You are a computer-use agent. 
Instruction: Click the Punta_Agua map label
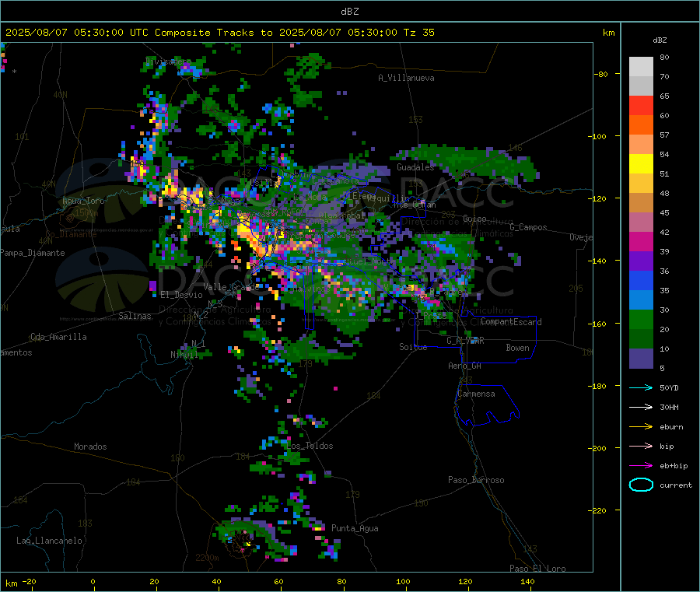(355, 528)
